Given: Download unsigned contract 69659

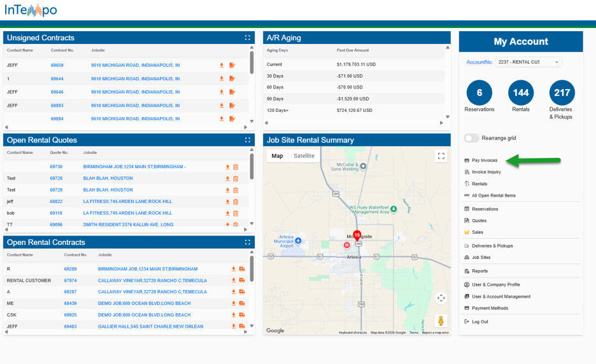Looking at the screenshot, I should tap(222, 66).
